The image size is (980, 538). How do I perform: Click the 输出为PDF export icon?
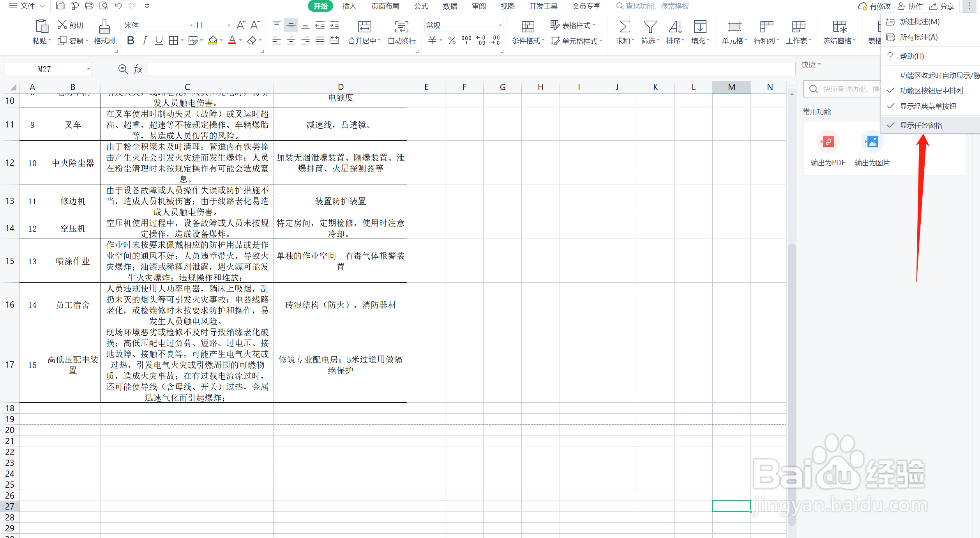[828, 142]
